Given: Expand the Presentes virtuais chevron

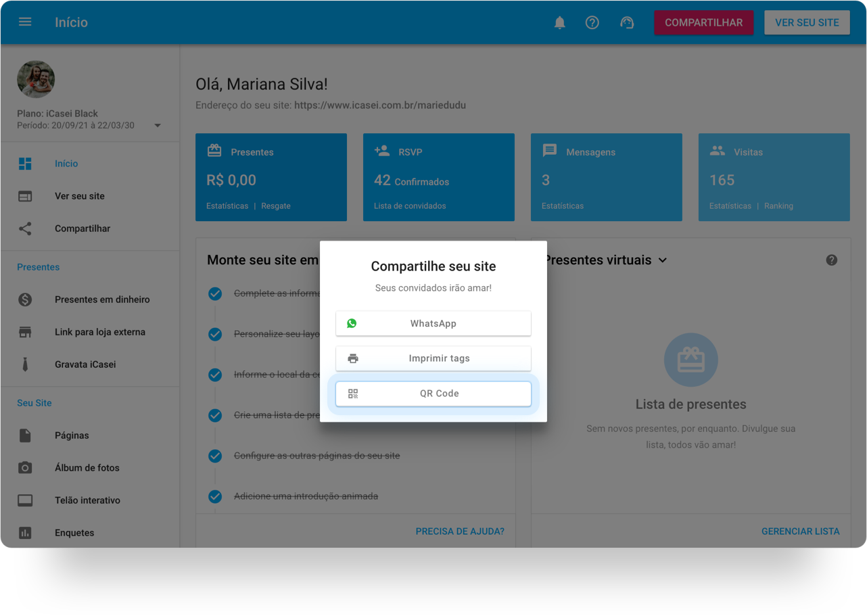Looking at the screenshot, I should click(663, 260).
